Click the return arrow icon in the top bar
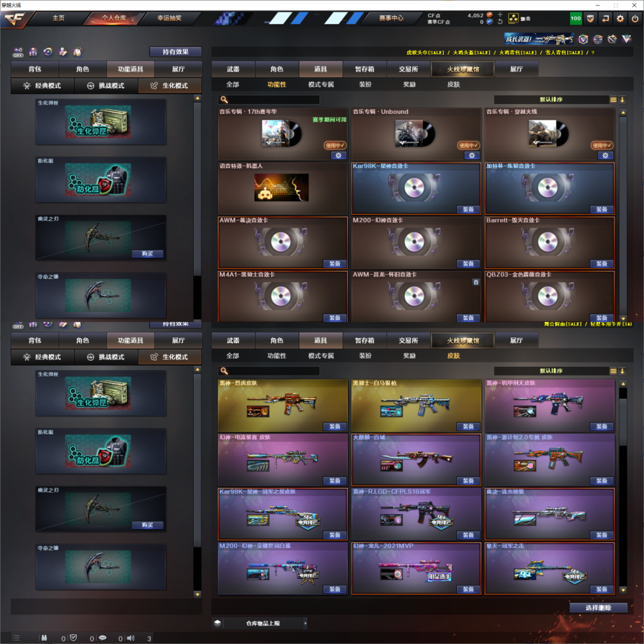644x644 pixels. point(605,18)
